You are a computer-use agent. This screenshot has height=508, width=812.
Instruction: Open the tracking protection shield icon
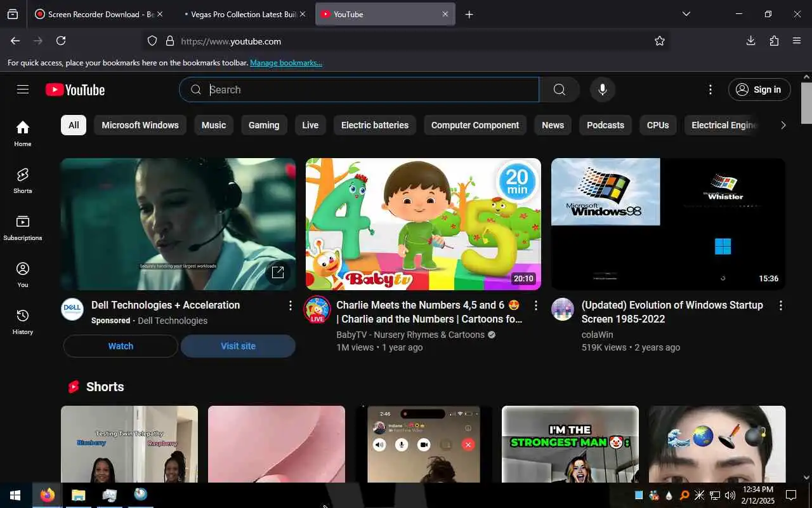(152, 41)
